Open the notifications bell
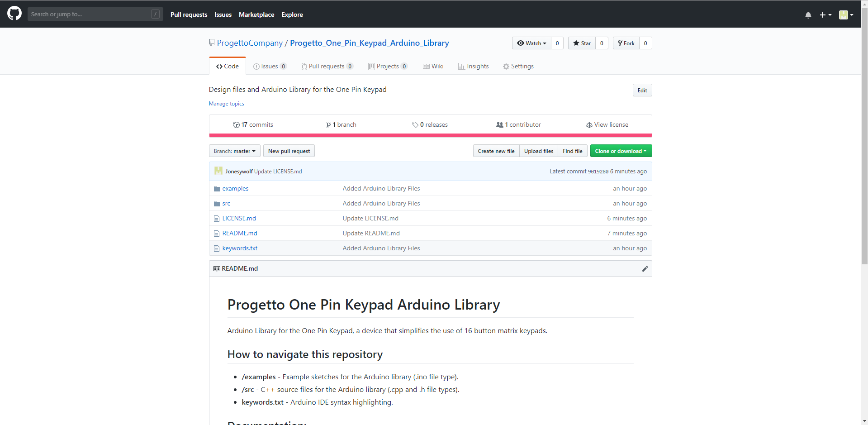This screenshot has height=425, width=868. (808, 15)
